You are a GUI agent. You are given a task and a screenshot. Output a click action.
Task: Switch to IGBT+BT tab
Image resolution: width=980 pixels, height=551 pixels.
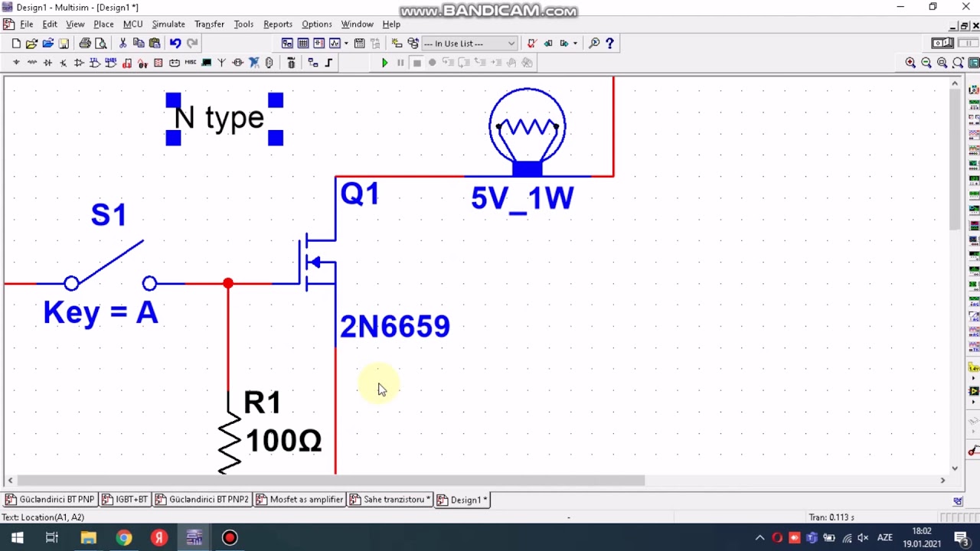pyautogui.click(x=125, y=500)
